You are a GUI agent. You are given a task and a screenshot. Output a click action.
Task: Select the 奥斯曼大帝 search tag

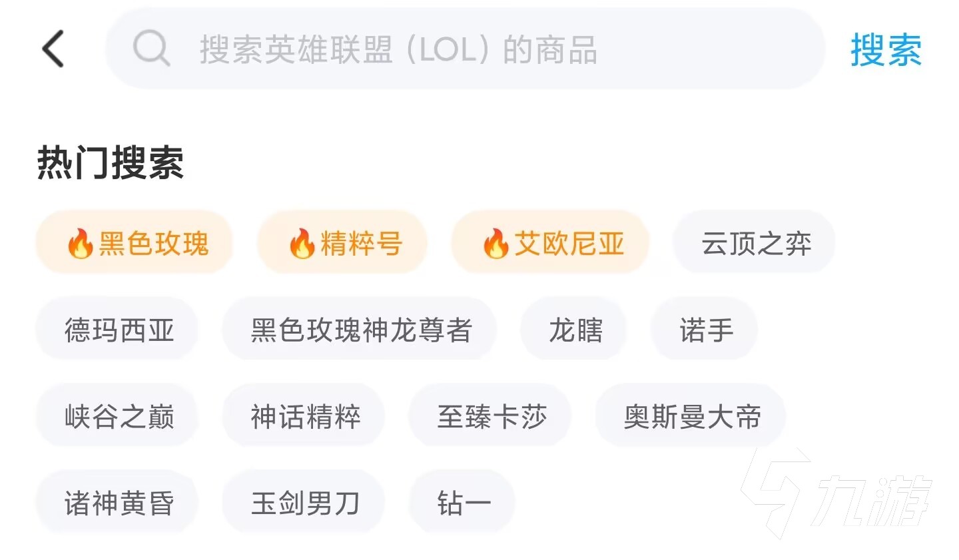point(691,416)
